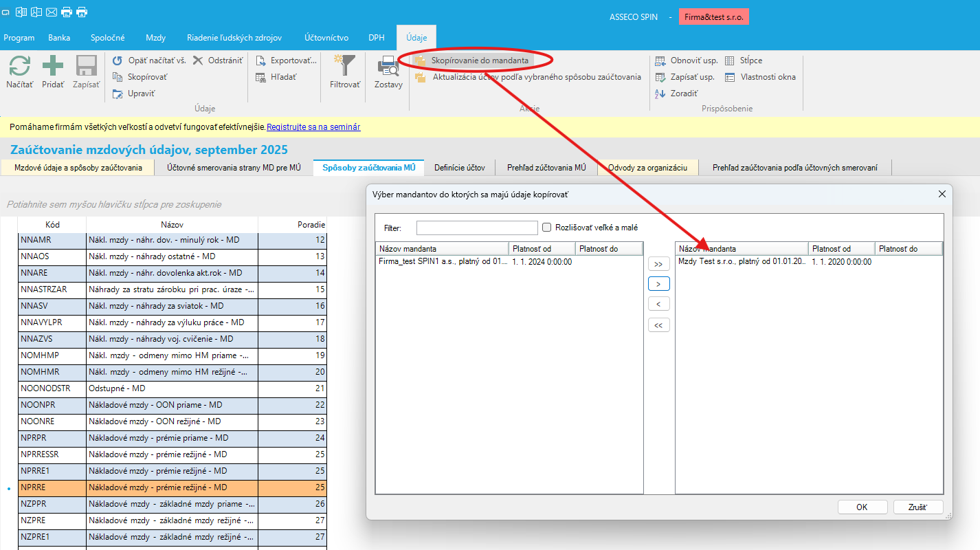This screenshot has height=550, width=980.
Task: Click the green Pridať plus icon
Action: 53,67
